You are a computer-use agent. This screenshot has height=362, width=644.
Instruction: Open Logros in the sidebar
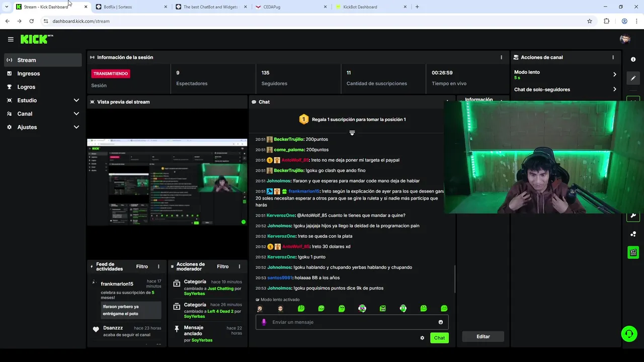43,87
